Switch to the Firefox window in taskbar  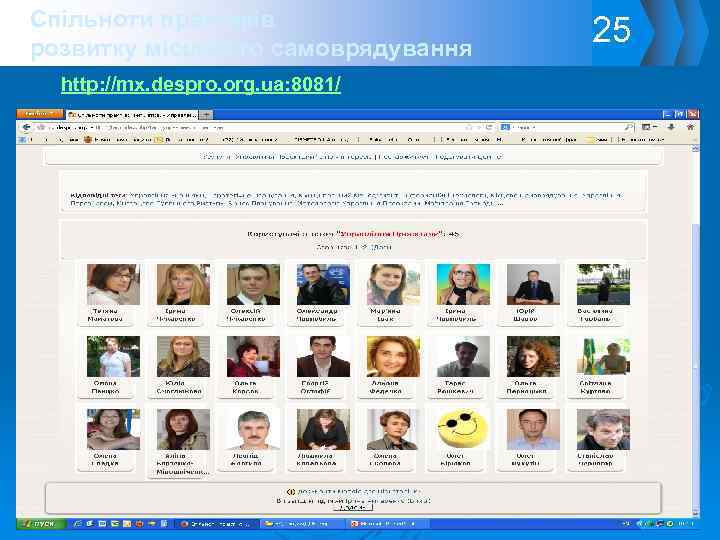[218, 523]
